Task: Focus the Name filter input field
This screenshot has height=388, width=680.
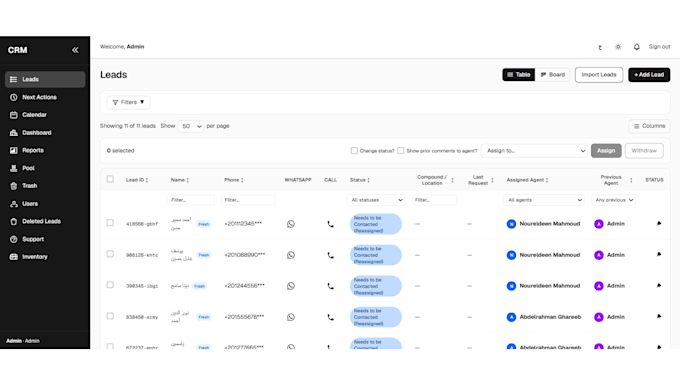Action: (x=191, y=200)
